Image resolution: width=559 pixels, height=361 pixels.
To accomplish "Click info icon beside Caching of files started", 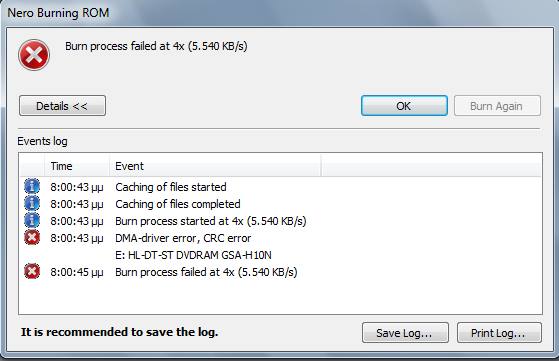I will 32,186.
